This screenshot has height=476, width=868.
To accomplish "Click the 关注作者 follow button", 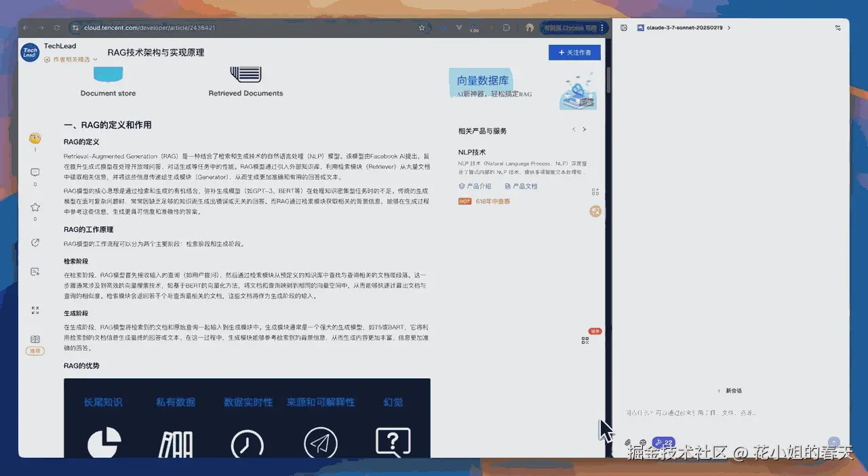I will click(x=574, y=52).
